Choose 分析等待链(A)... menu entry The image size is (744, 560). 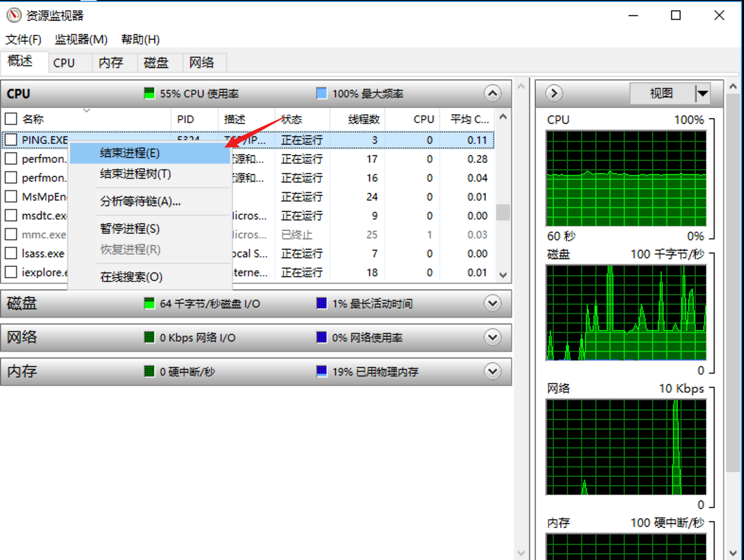pos(150,201)
